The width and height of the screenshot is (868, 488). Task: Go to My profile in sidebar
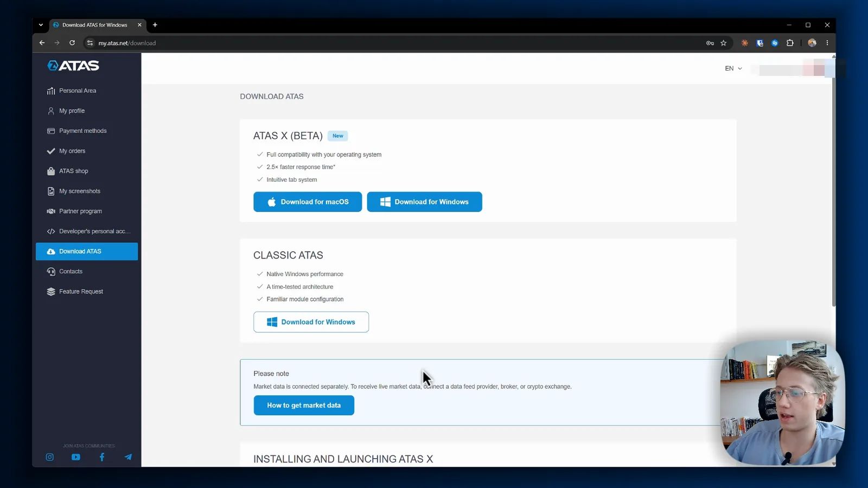tap(87, 111)
